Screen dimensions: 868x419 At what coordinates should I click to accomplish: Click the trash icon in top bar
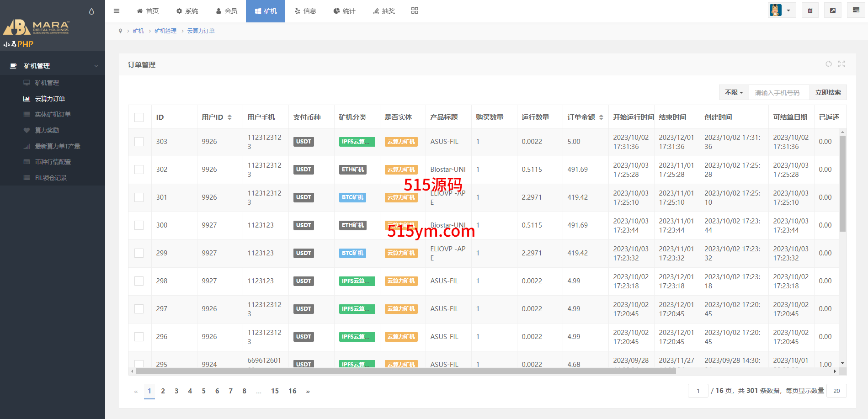(x=810, y=11)
